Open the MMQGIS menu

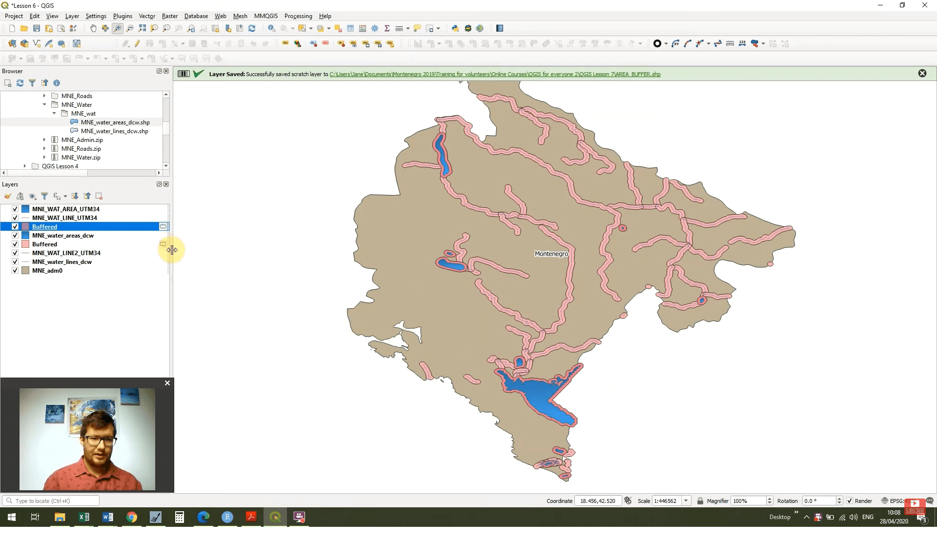click(266, 16)
